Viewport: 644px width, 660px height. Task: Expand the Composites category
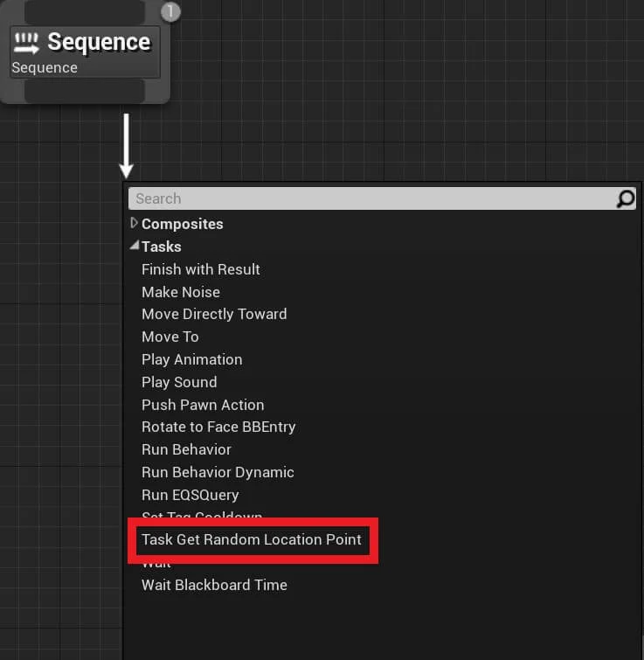pos(134,224)
